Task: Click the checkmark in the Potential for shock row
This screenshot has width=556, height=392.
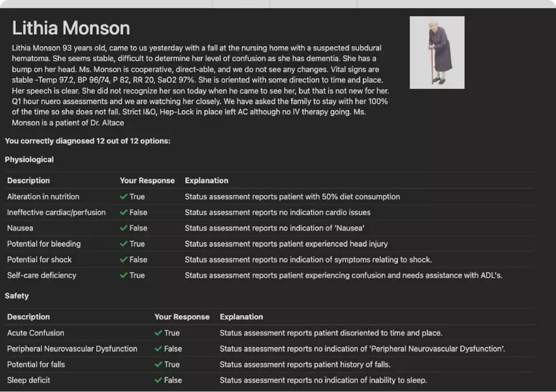Action: (124, 260)
